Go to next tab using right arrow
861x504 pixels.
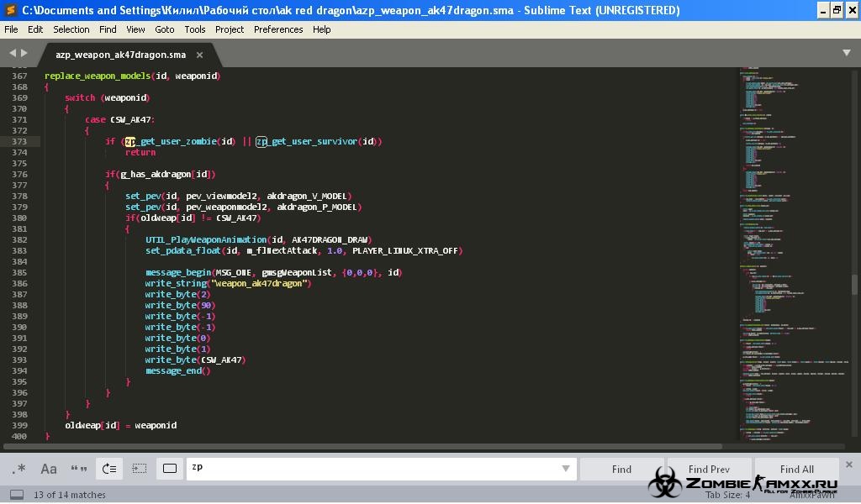[x=25, y=54]
